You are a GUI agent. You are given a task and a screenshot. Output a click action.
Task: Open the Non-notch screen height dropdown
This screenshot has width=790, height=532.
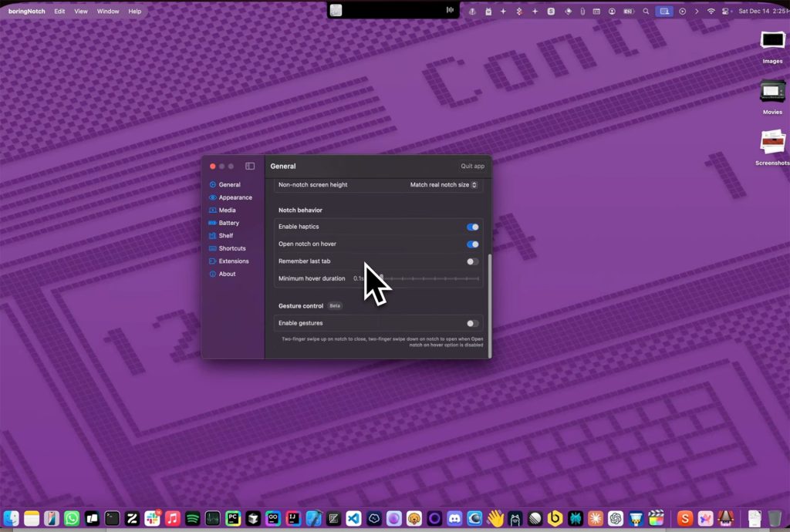[x=444, y=185]
